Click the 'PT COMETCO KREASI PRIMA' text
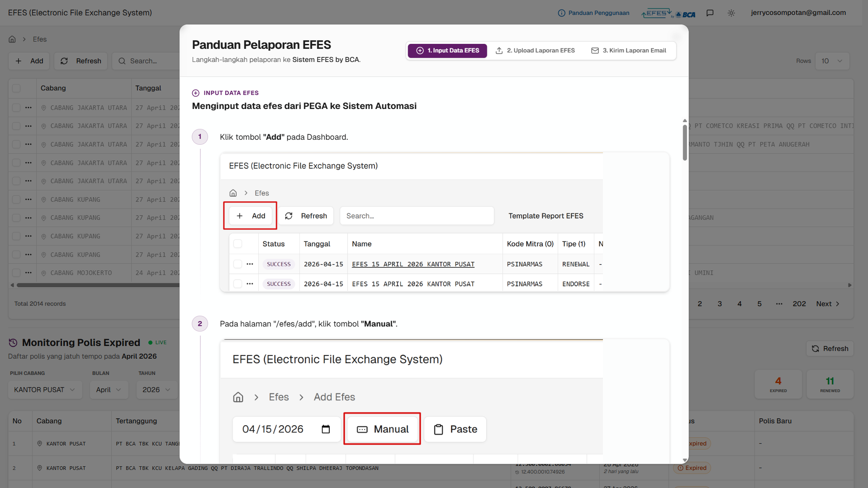 click(x=739, y=126)
